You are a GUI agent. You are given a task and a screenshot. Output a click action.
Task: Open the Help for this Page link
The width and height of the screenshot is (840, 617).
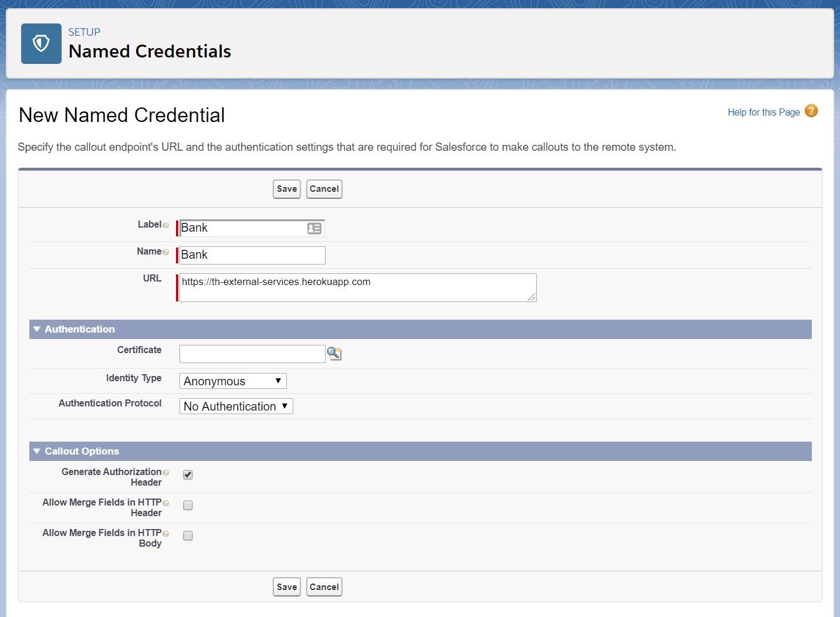763,112
